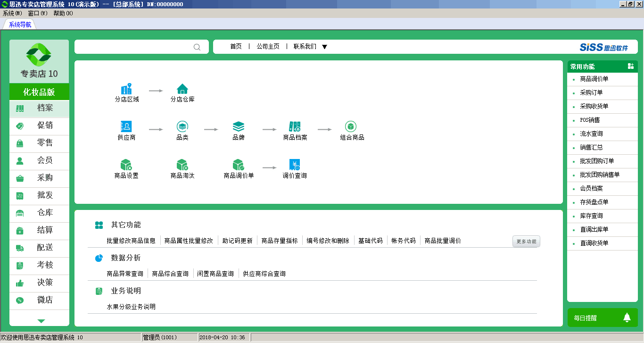The height and width of the screenshot is (343, 644).
Task: Open 商品综合查询
Action: click(x=170, y=274)
